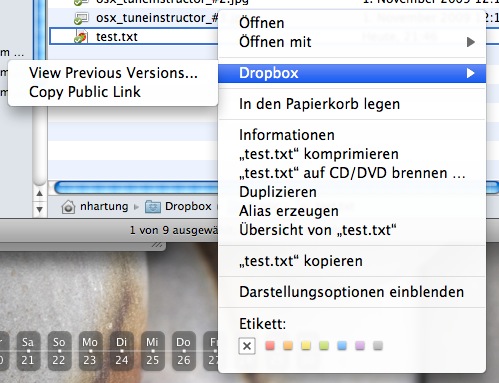The height and width of the screenshot is (383, 499).
Task: Click the nhartung home icon in path bar
Action: point(68,207)
